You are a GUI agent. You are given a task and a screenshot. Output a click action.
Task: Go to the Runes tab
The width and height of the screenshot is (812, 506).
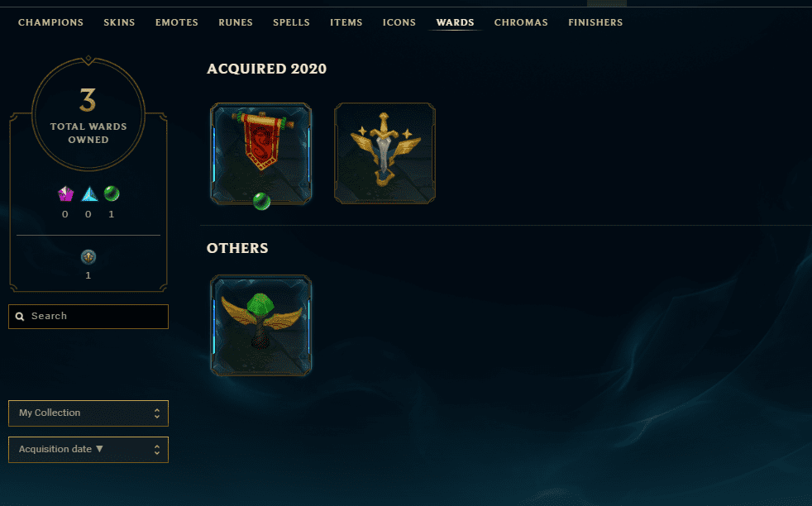[x=236, y=22]
